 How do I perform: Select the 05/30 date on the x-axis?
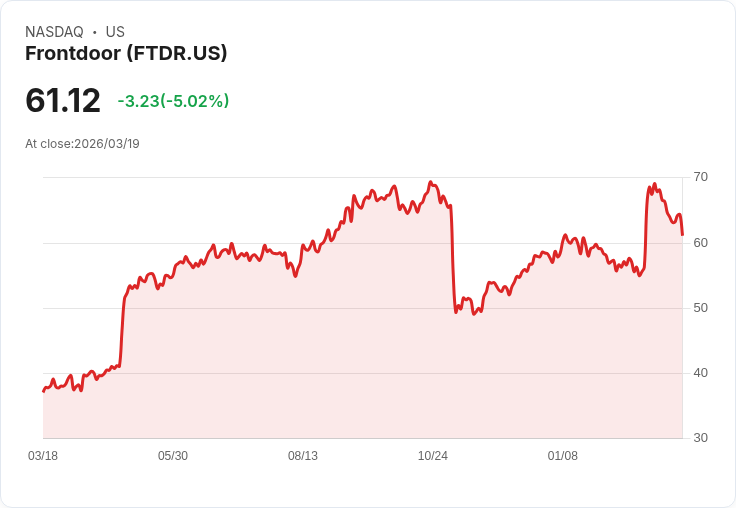pyautogui.click(x=173, y=456)
